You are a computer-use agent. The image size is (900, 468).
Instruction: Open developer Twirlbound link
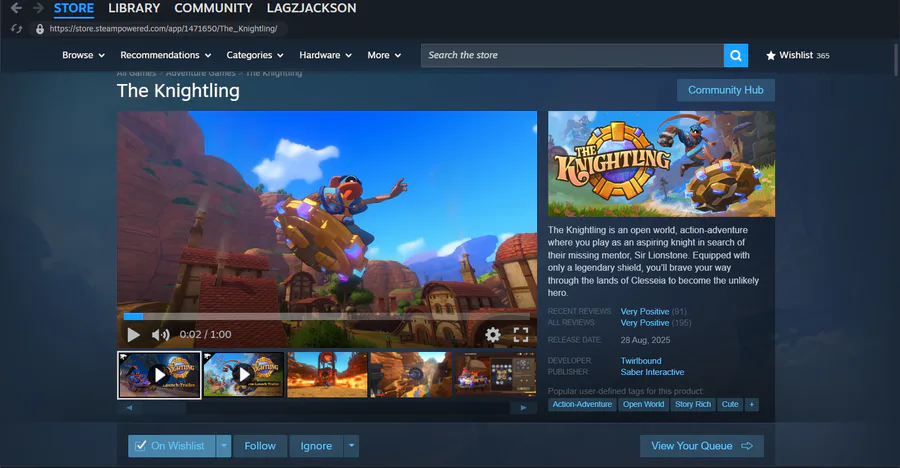pyautogui.click(x=641, y=361)
